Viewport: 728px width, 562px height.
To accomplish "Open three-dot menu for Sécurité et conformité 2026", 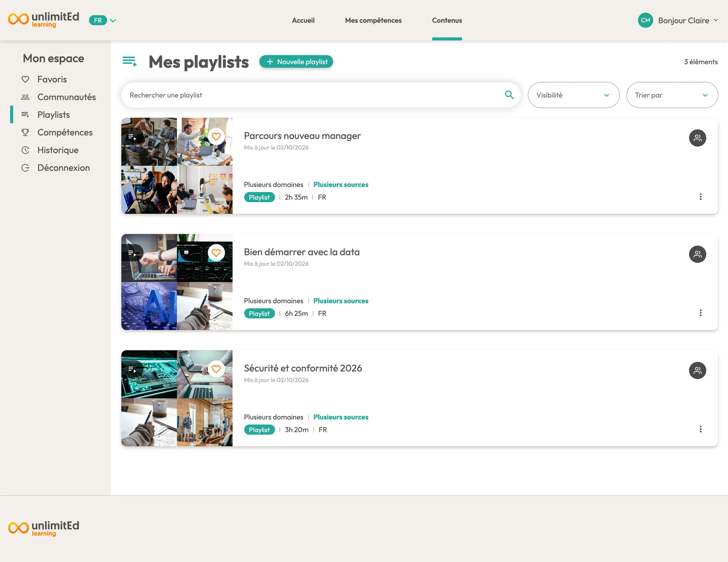I will click(x=701, y=429).
